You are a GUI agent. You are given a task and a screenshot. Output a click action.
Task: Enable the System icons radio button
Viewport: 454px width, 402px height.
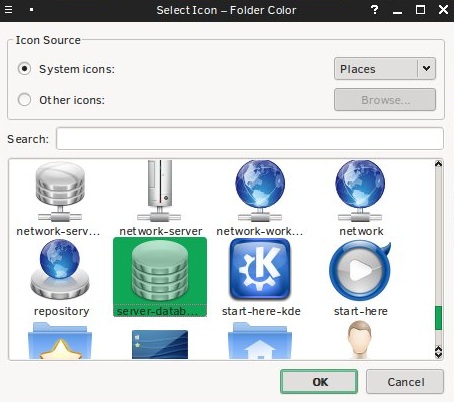pyautogui.click(x=24, y=69)
